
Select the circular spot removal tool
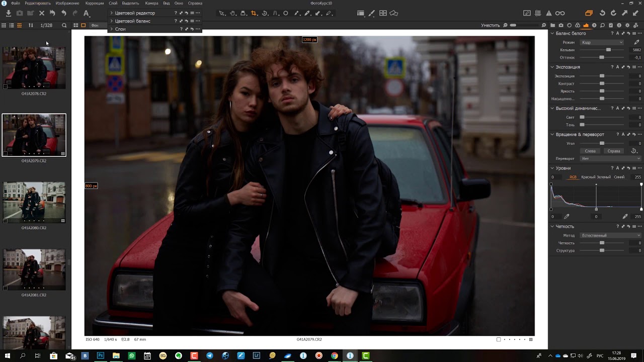(286, 13)
